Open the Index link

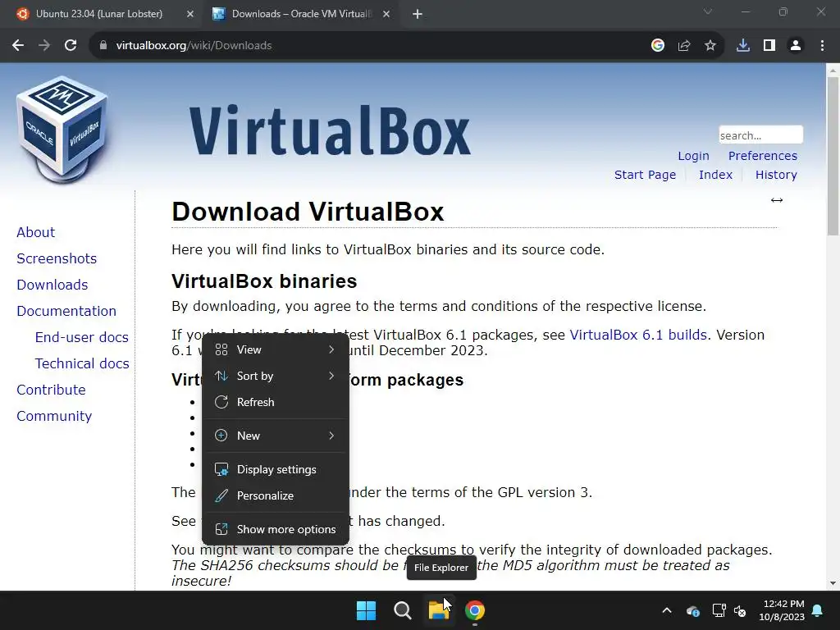tap(715, 175)
